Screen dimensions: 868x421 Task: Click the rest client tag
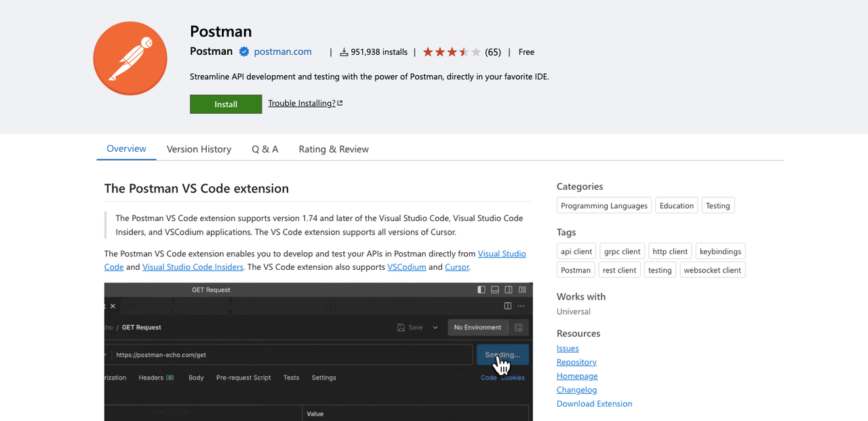click(619, 270)
